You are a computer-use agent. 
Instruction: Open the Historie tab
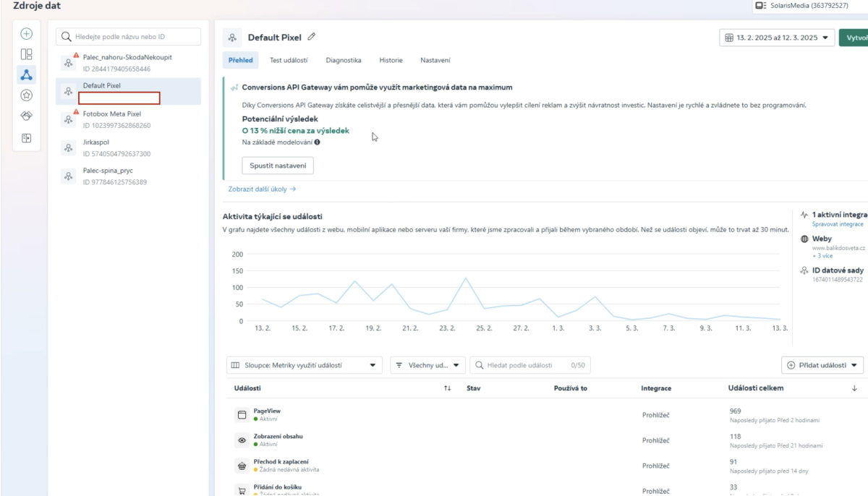click(x=391, y=60)
